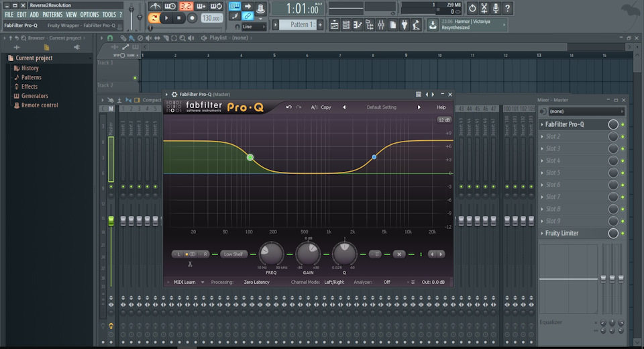Screen dimensions: 644x349
Task: Open Pro-Q Help
Action: 441,107
